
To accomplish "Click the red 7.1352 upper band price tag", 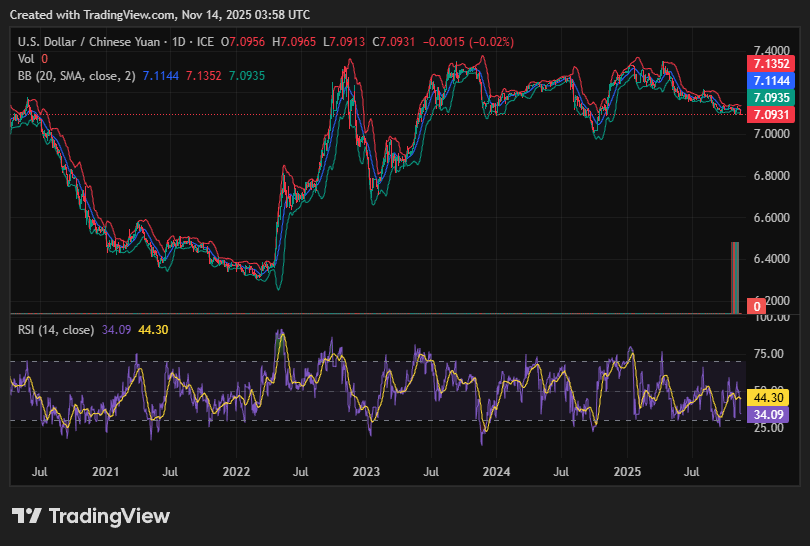I will [x=771, y=64].
